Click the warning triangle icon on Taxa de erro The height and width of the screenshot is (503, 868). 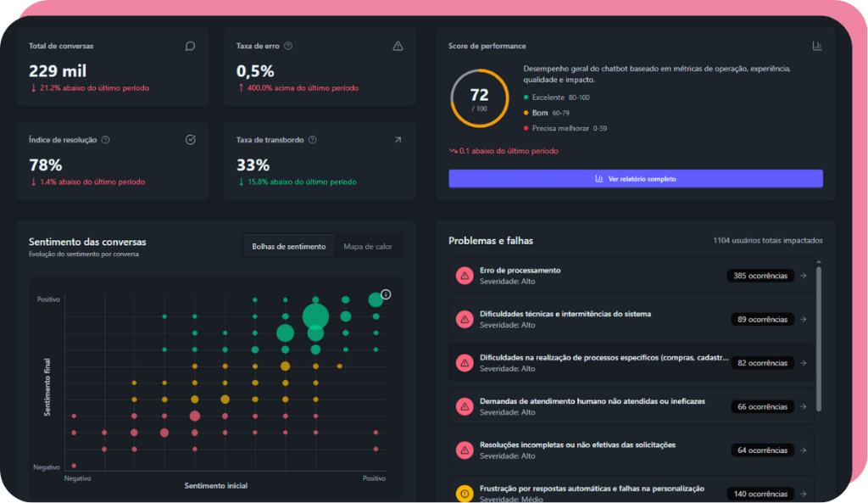pyautogui.click(x=398, y=46)
